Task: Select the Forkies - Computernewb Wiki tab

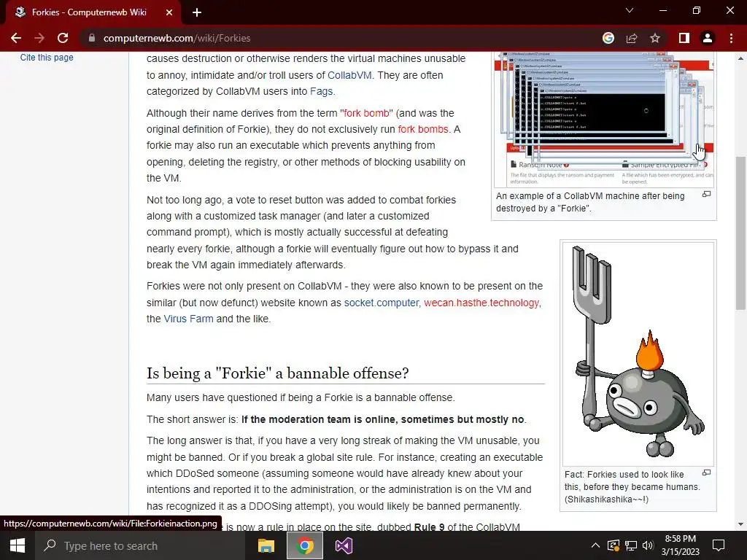Action: pos(89,12)
